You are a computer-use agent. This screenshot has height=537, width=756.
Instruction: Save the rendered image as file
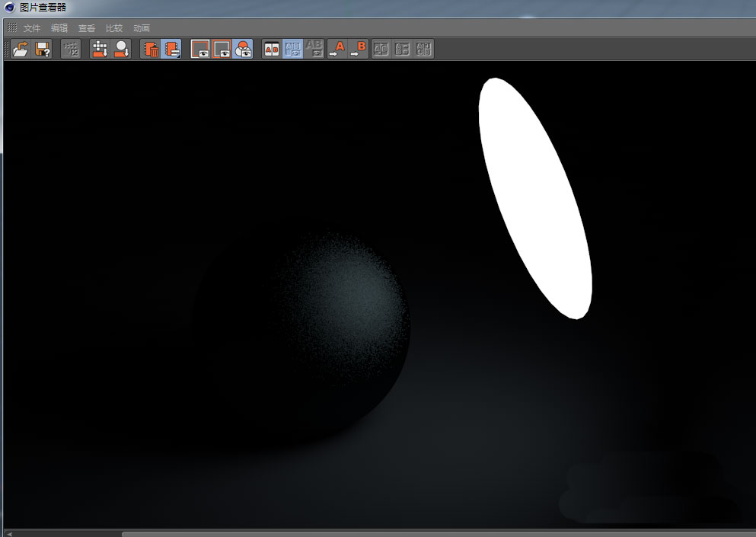(43, 49)
